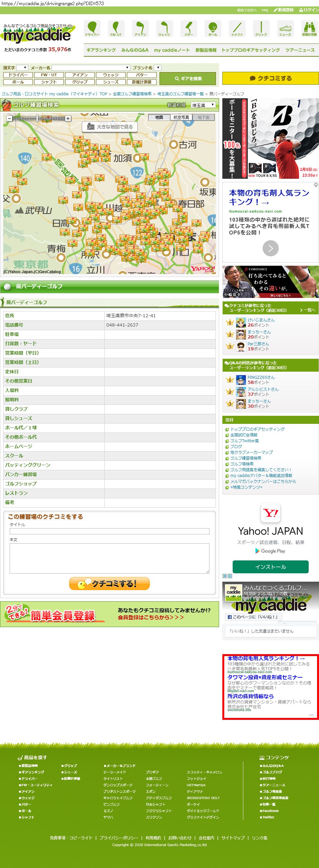
Task: Open the Wedge category icon
Action: coord(164,28)
